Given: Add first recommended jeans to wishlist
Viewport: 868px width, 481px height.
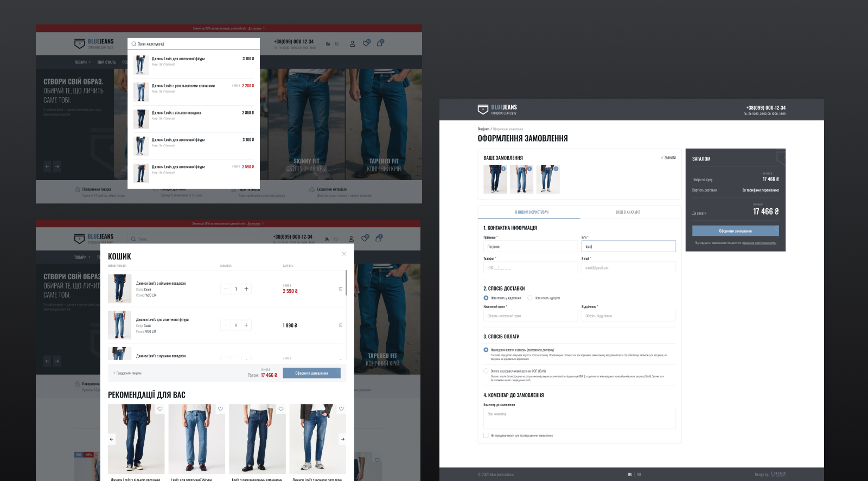Looking at the screenshot, I should pos(159,409).
